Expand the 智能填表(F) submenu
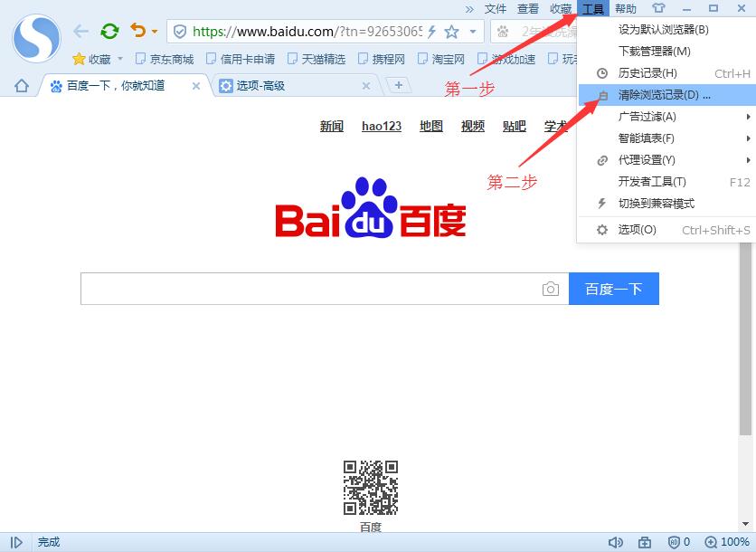This screenshot has height=552, width=756. tap(666, 138)
